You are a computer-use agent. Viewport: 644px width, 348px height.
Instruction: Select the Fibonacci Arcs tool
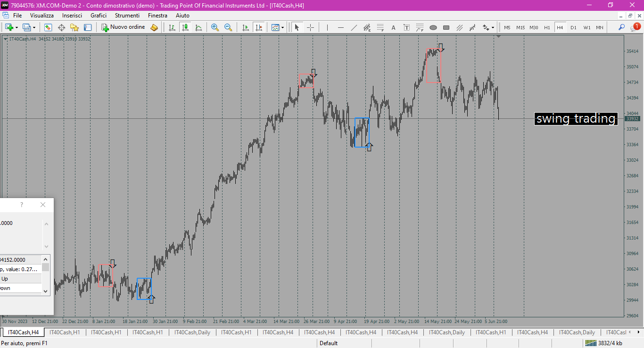point(420,27)
